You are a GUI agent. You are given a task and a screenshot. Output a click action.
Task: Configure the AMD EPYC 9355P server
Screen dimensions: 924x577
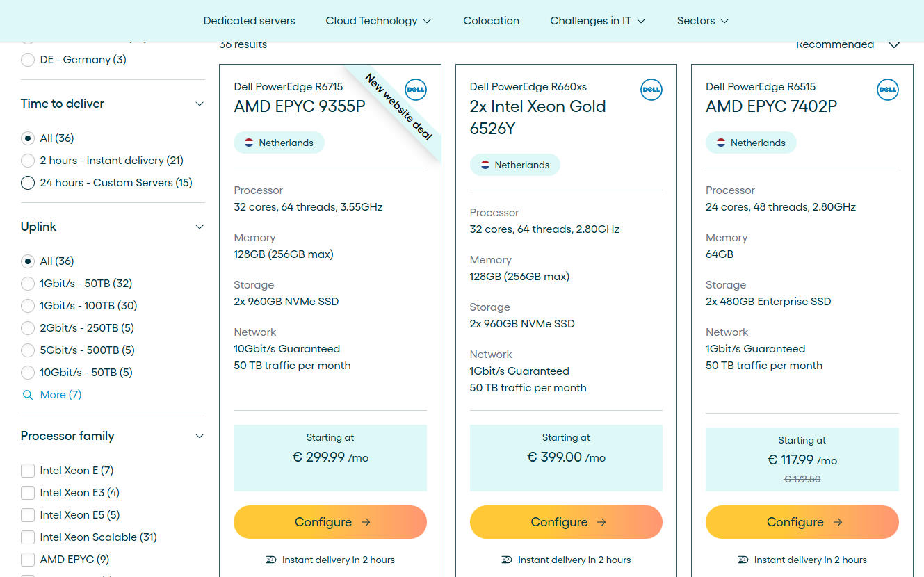pyautogui.click(x=330, y=522)
